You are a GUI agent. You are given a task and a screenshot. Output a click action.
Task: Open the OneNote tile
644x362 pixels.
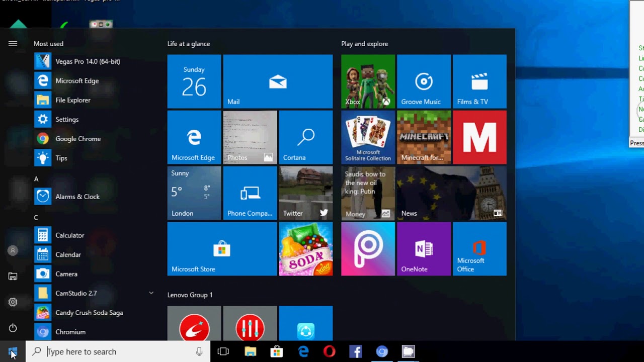[x=424, y=249]
